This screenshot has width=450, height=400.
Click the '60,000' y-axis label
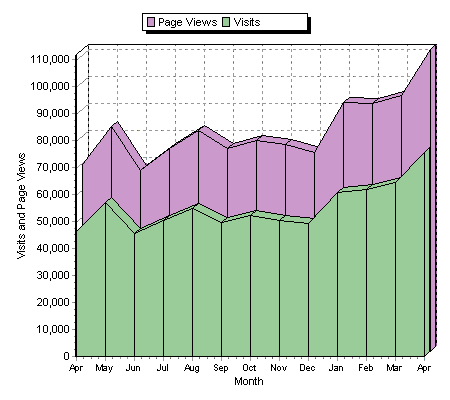pyautogui.click(x=53, y=194)
